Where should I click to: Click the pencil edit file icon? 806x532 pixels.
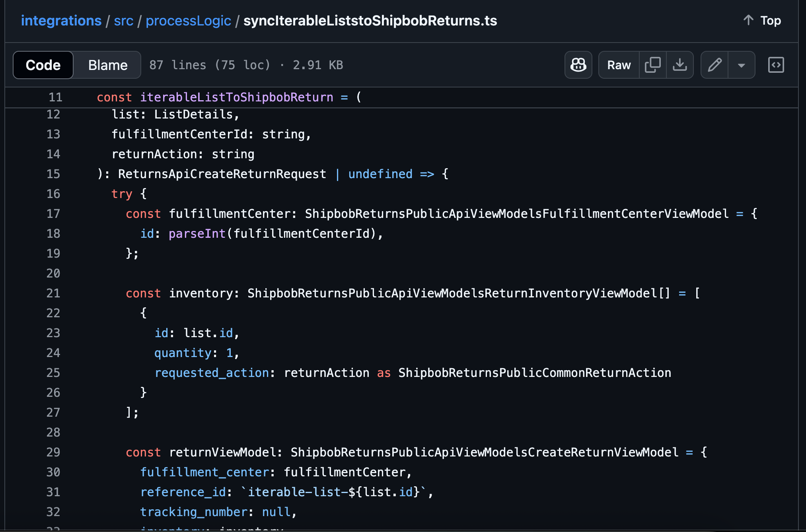[714, 65]
